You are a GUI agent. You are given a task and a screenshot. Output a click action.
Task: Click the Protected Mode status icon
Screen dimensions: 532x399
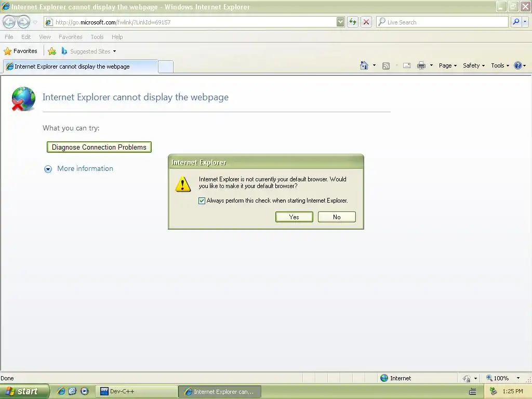pos(467,378)
